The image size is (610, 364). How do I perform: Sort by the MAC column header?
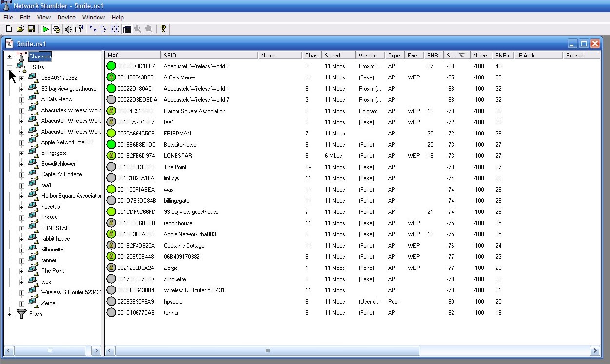(x=133, y=56)
